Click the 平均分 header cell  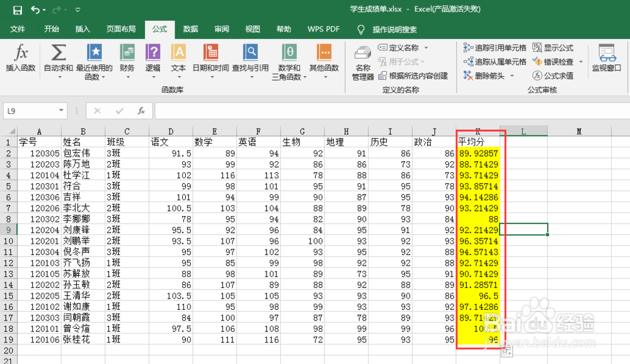(x=478, y=142)
